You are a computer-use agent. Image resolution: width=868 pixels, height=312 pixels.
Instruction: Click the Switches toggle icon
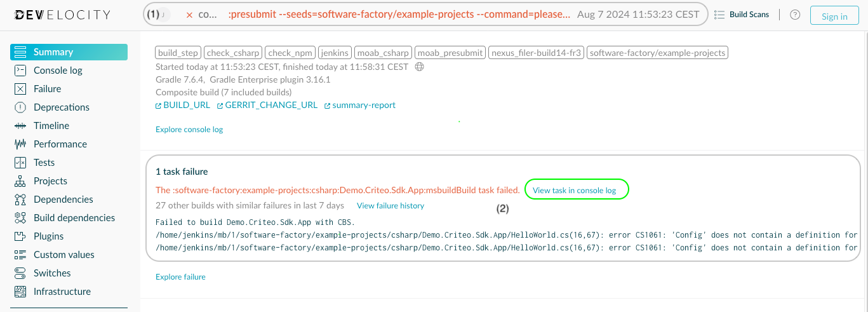pos(20,273)
